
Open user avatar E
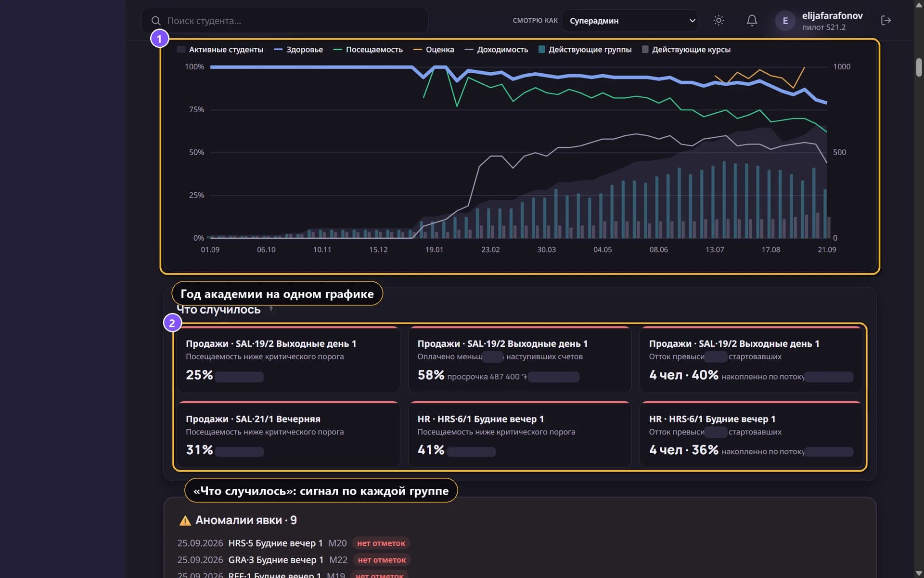point(785,21)
